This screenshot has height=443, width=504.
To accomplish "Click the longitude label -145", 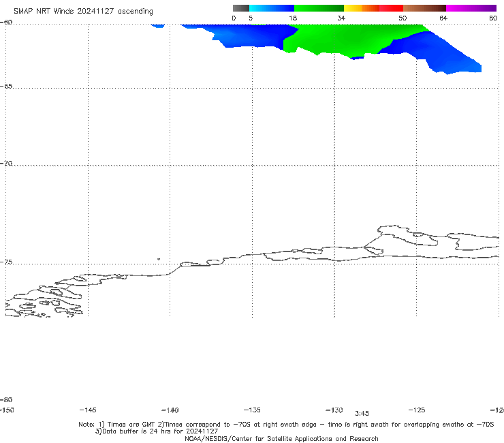I will pyautogui.click(x=88, y=410).
